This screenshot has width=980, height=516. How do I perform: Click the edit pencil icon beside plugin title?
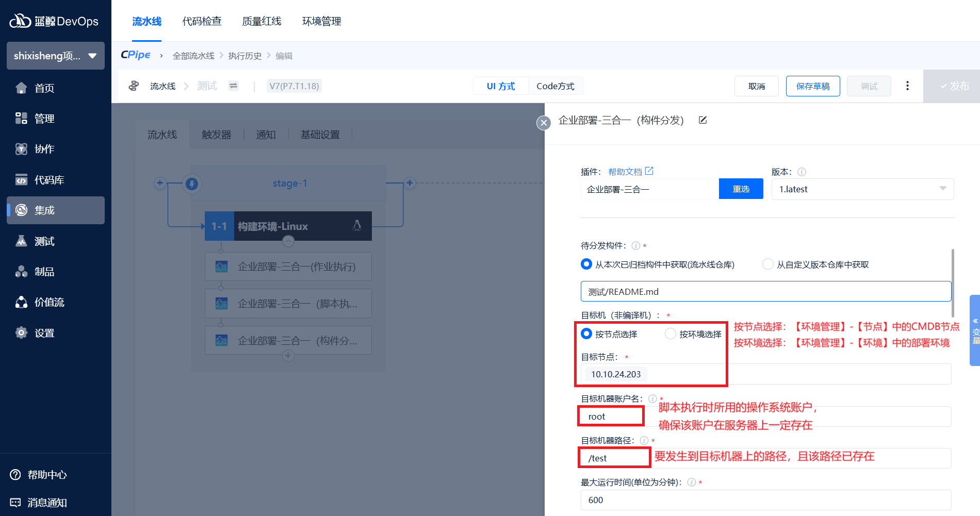click(x=703, y=120)
